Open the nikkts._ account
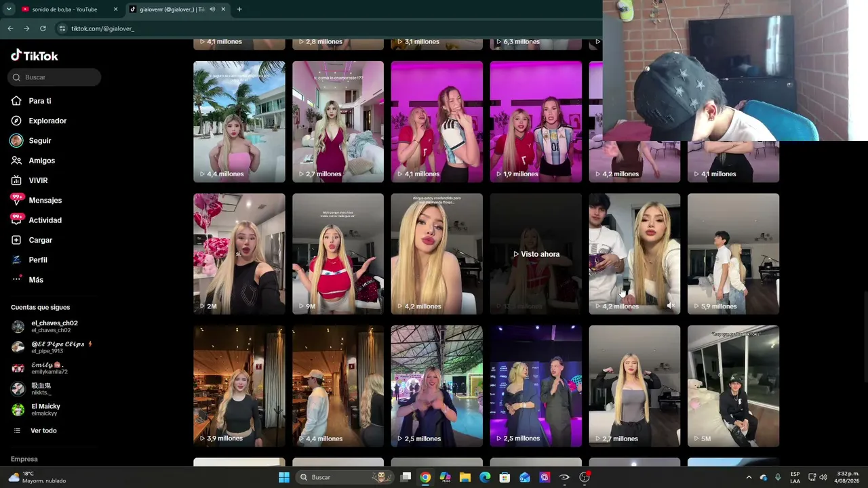The width and height of the screenshot is (868, 488). [31, 389]
